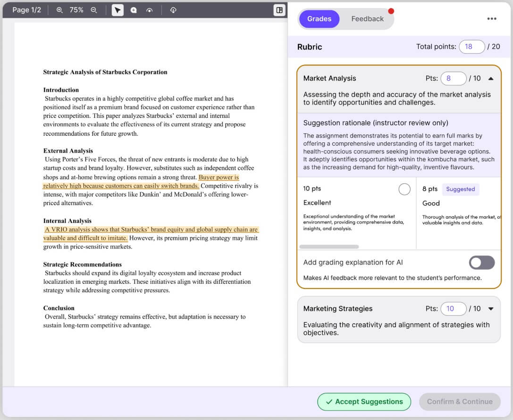Click the 75% zoom level value
Screen dimensions: 513x420
point(76,10)
